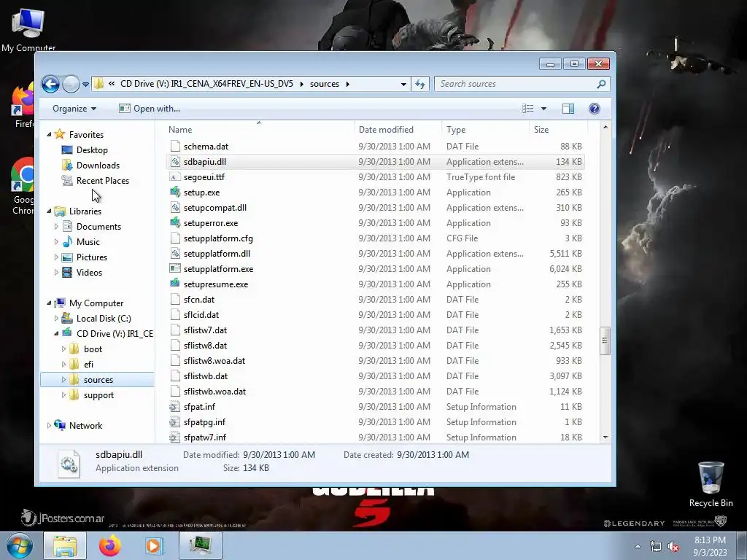Select the setupplatform.cfg file name

click(218, 238)
